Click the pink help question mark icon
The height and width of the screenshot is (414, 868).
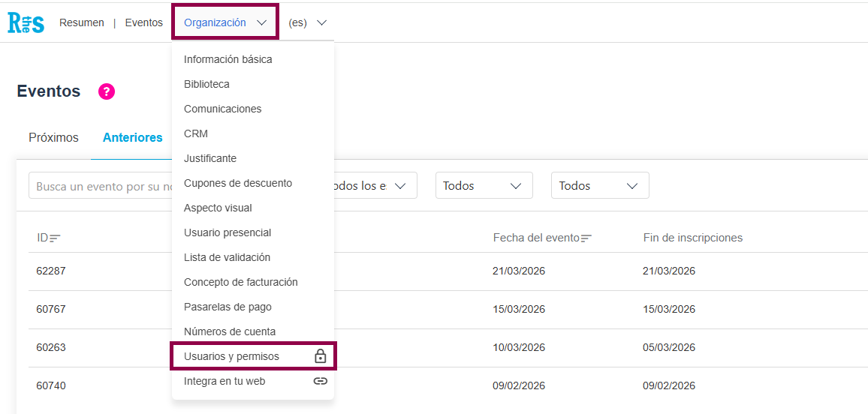tap(107, 91)
